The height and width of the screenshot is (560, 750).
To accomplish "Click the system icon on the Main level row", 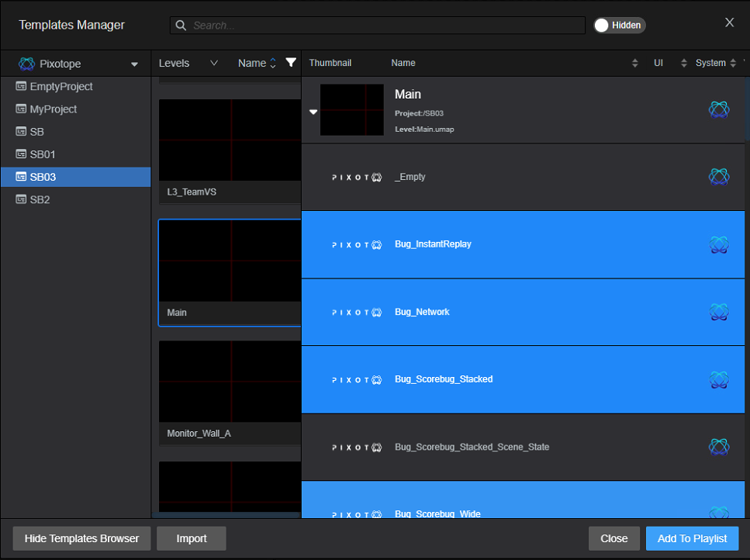I will pos(718,109).
